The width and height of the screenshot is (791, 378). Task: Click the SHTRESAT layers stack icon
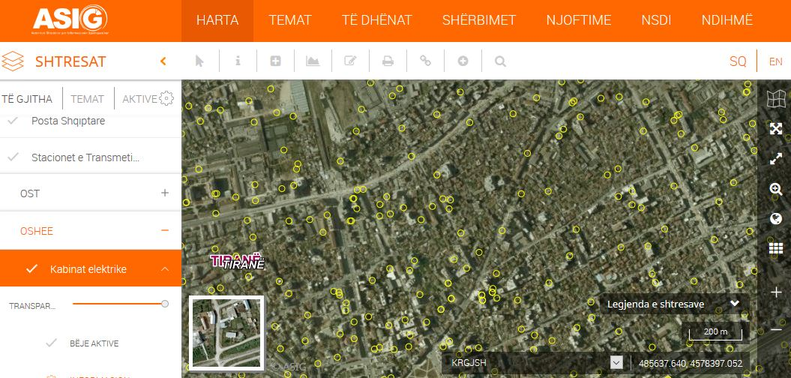(13, 61)
